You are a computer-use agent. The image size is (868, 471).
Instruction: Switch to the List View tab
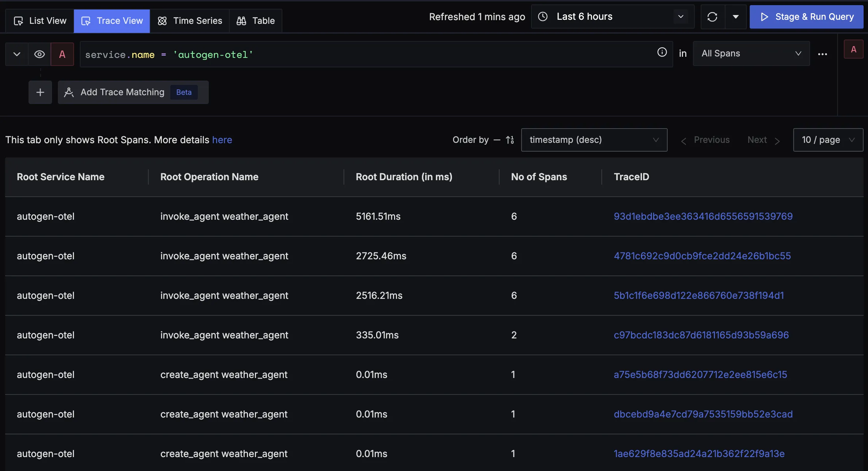coord(40,21)
